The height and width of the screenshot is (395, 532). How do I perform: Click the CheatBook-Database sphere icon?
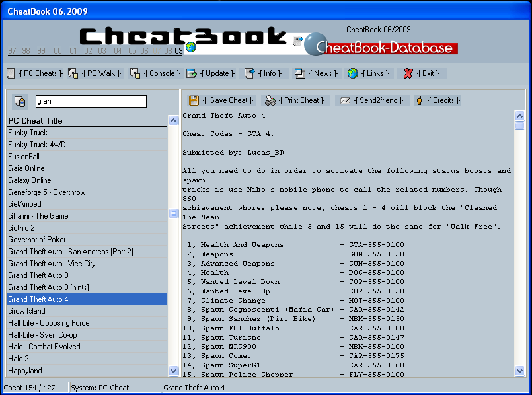click(x=315, y=44)
